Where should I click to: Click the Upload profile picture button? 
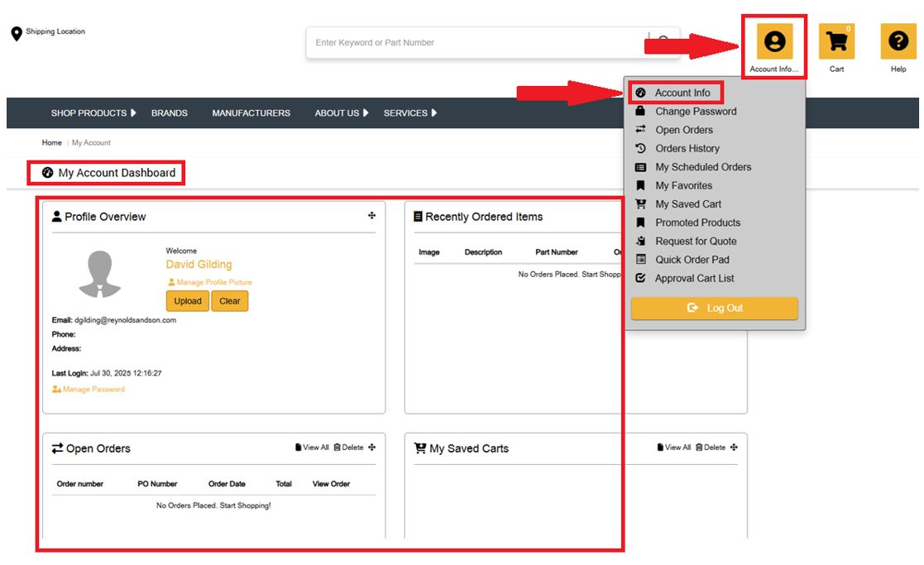tap(188, 301)
